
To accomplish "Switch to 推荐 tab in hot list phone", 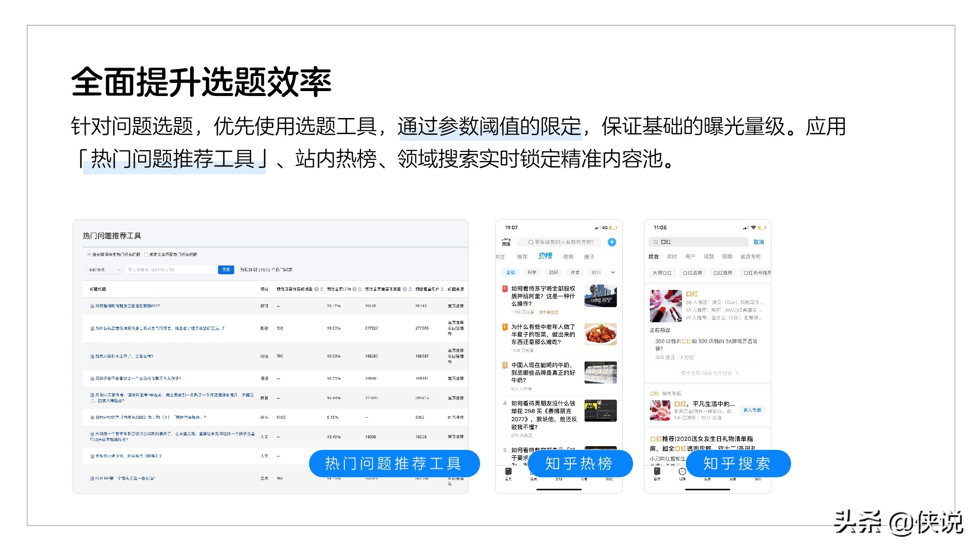I will coord(522,257).
